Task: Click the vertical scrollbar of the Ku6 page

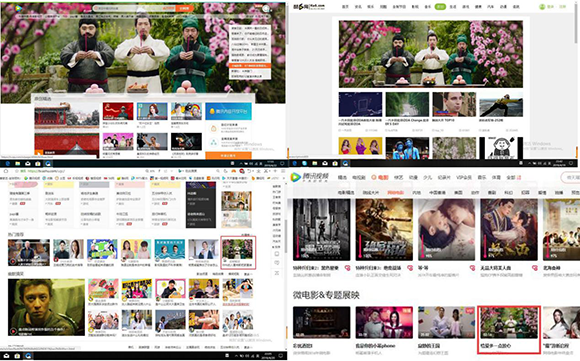Action: (576, 22)
